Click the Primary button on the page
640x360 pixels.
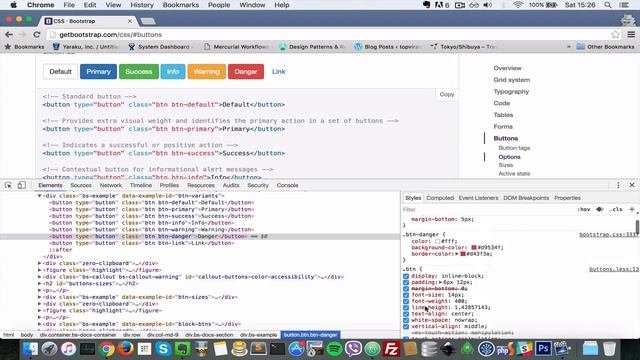(98, 71)
